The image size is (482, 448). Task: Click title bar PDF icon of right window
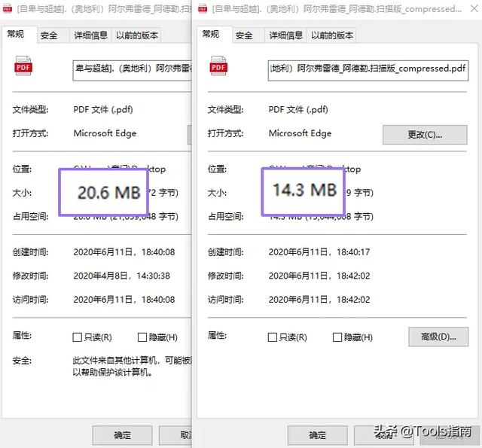coord(203,9)
